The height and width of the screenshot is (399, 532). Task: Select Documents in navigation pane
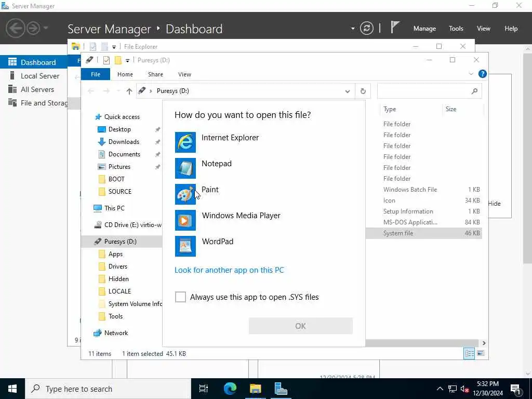coord(124,154)
